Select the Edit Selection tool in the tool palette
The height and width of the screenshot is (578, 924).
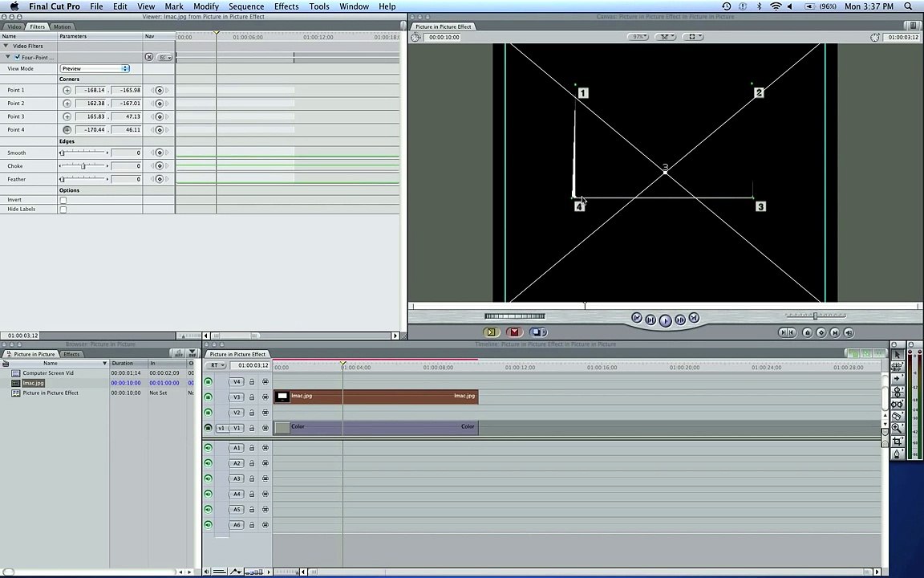tap(897, 366)
